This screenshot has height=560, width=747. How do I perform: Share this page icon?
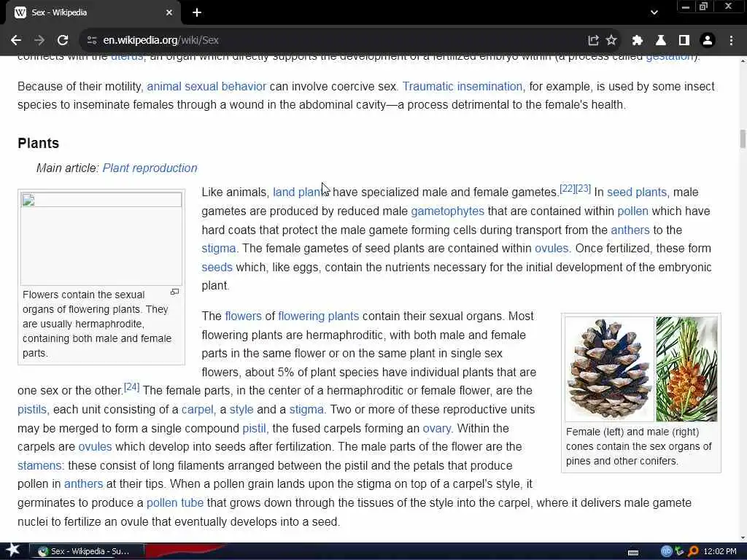593,41
